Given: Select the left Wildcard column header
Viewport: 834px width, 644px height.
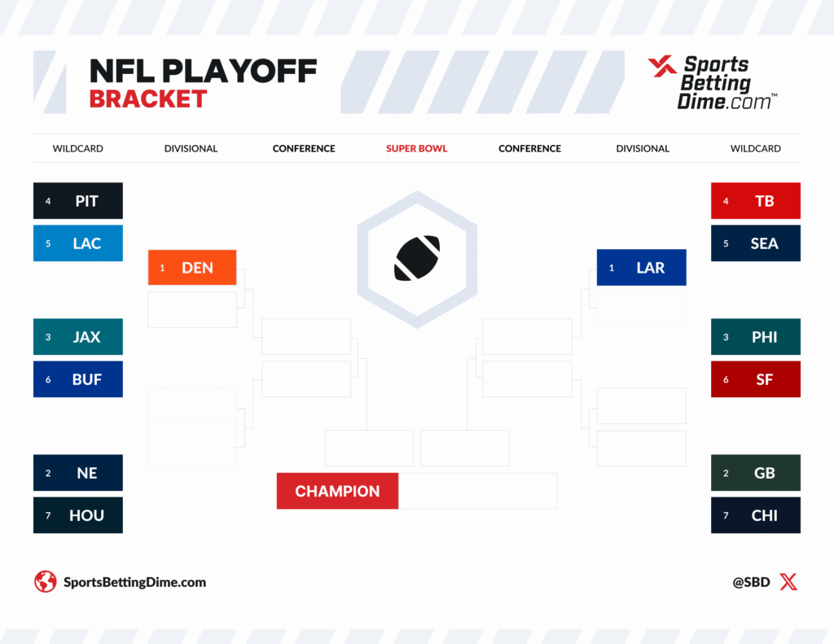Looking at the screenshot, I should click(x=78, y=148).
